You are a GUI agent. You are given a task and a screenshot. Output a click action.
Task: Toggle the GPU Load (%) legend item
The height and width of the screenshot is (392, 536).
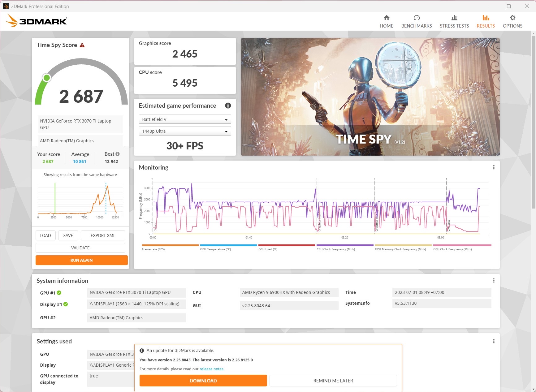(x=268, y=249)
